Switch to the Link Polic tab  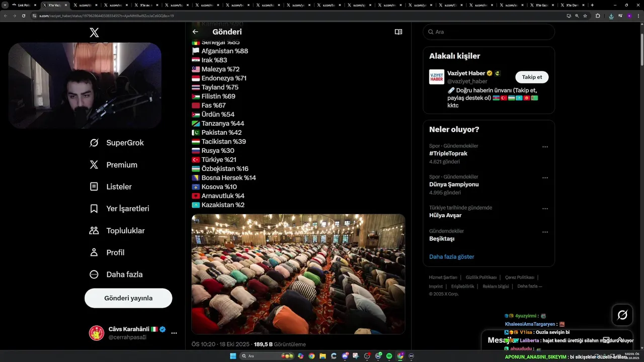(x=24, y=5)
